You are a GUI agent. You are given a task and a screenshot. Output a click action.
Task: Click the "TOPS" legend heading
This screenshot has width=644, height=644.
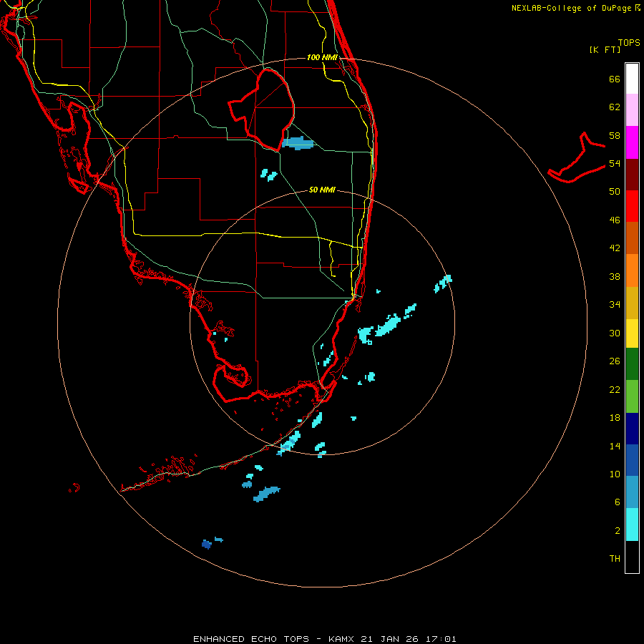(x=629, y=42)
